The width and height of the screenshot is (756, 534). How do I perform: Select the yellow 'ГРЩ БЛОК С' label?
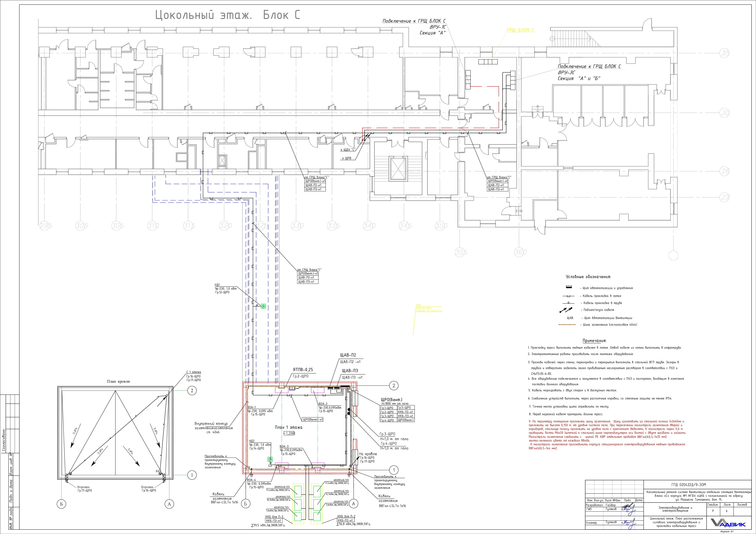tap(520, 30)
